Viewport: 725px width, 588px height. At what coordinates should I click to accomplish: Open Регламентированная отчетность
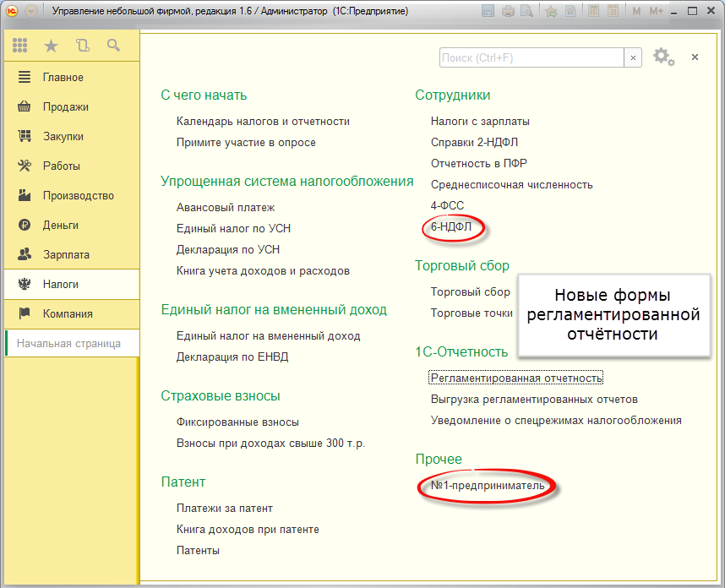coord(516,378)
